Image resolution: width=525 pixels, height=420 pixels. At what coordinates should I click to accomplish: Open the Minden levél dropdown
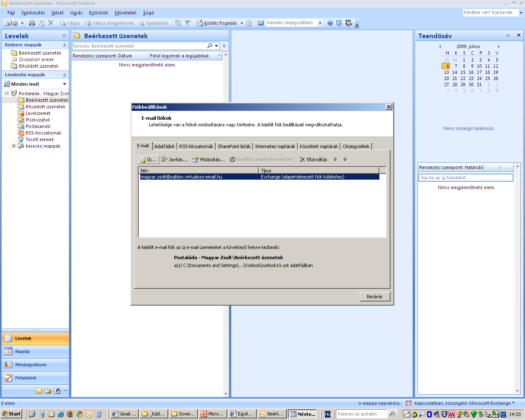pyautogui.click(x=64, y=84)
